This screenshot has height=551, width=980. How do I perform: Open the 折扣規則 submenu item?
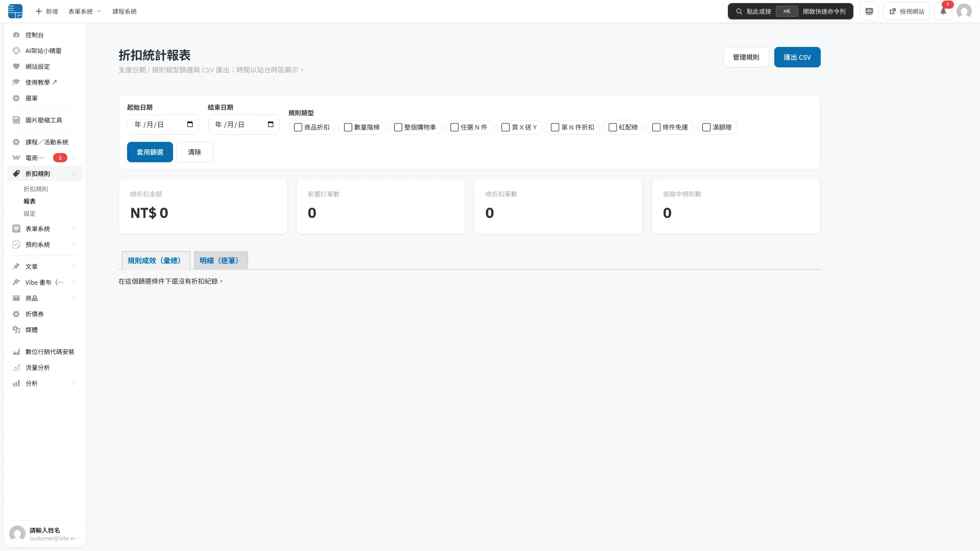click(36, 189)
